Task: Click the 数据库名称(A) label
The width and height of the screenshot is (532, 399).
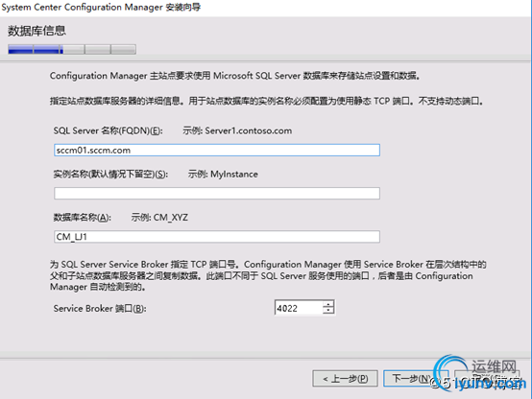Action: click(83, 218)
